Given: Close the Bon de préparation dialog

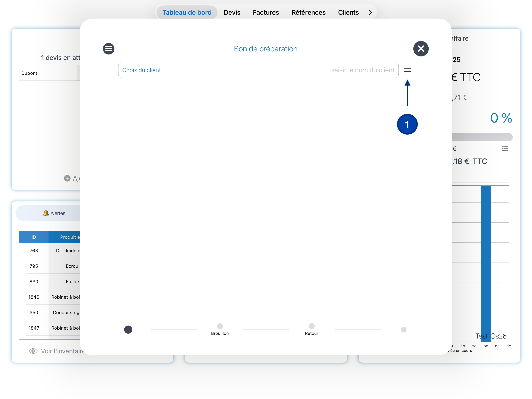Looking at the screenshot, I should click(x=421, y=49).
